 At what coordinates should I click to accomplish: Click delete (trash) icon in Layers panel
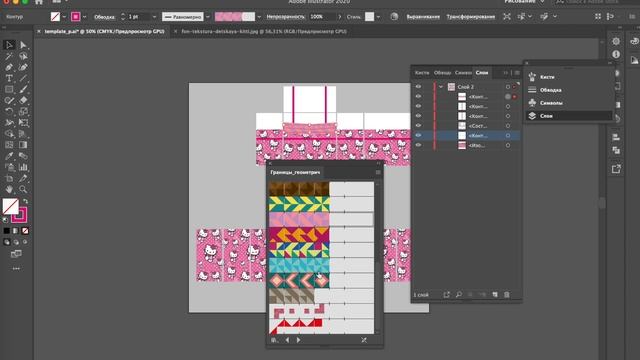507,295
